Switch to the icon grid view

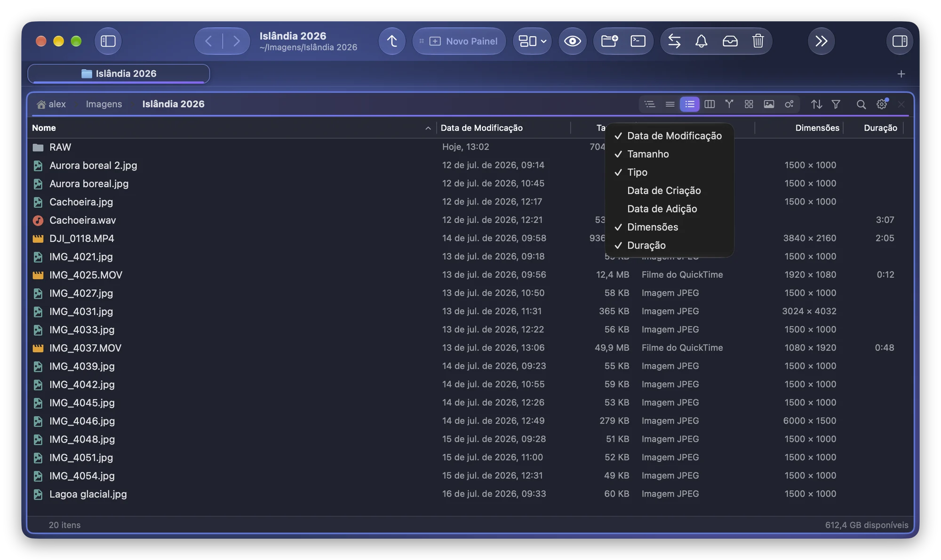click(749, 104)
